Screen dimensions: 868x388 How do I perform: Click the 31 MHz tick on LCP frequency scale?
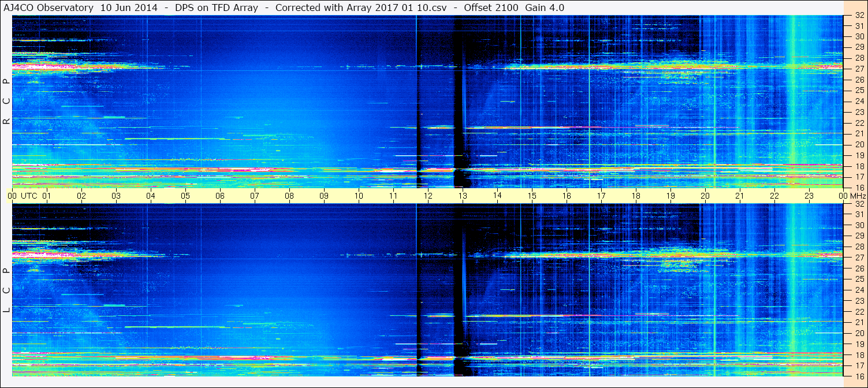click(859, 214)
